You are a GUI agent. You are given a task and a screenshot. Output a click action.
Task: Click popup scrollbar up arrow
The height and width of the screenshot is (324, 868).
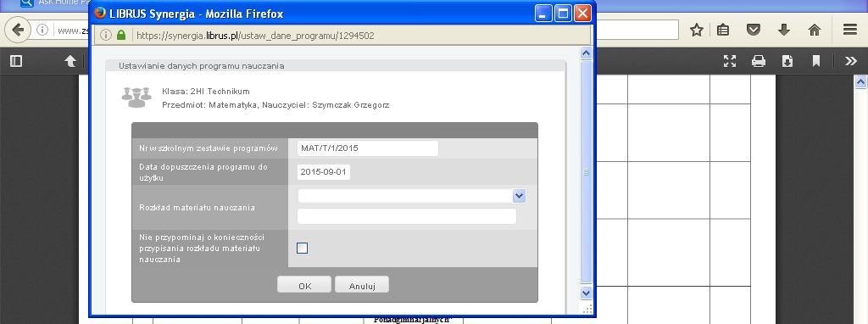tap(586, 53)
